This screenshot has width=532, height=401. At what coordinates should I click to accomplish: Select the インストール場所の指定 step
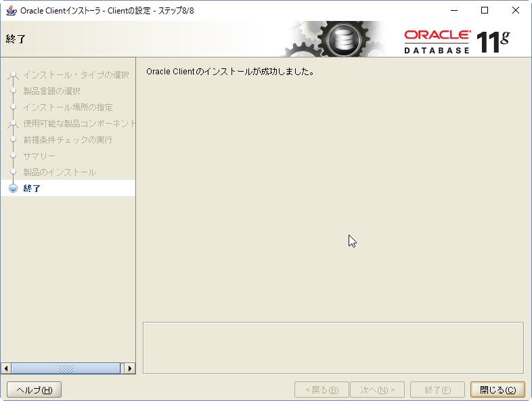click(68, 107)
